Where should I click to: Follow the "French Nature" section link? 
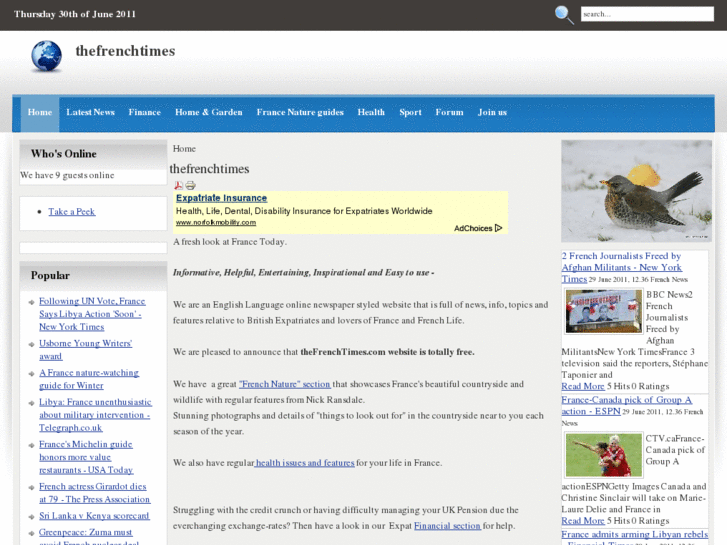click(285, 384)
